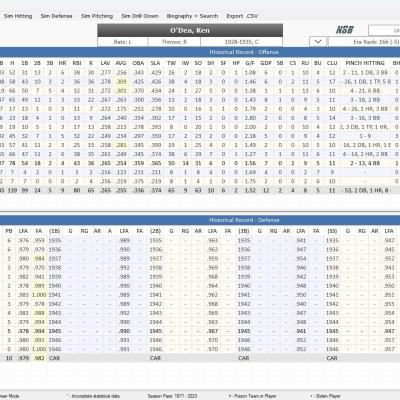
Task: Click the Era Rank: 166 (-5) field
Action: coord(364,42)
